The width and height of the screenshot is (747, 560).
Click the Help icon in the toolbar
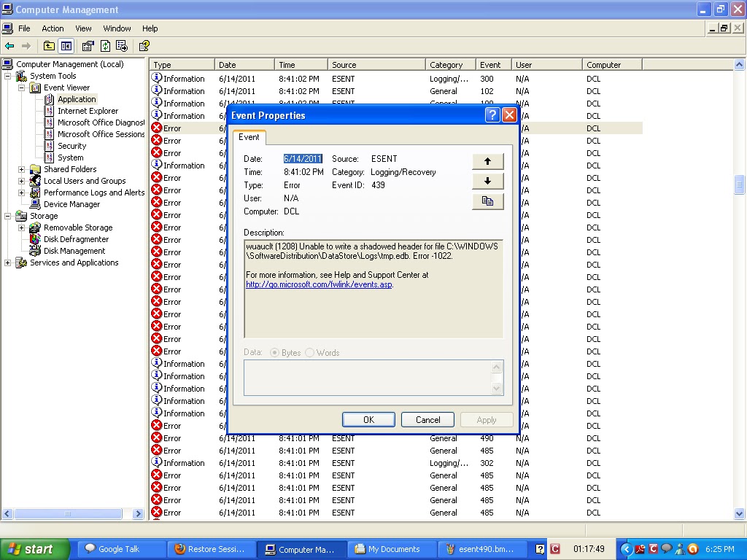144,46
